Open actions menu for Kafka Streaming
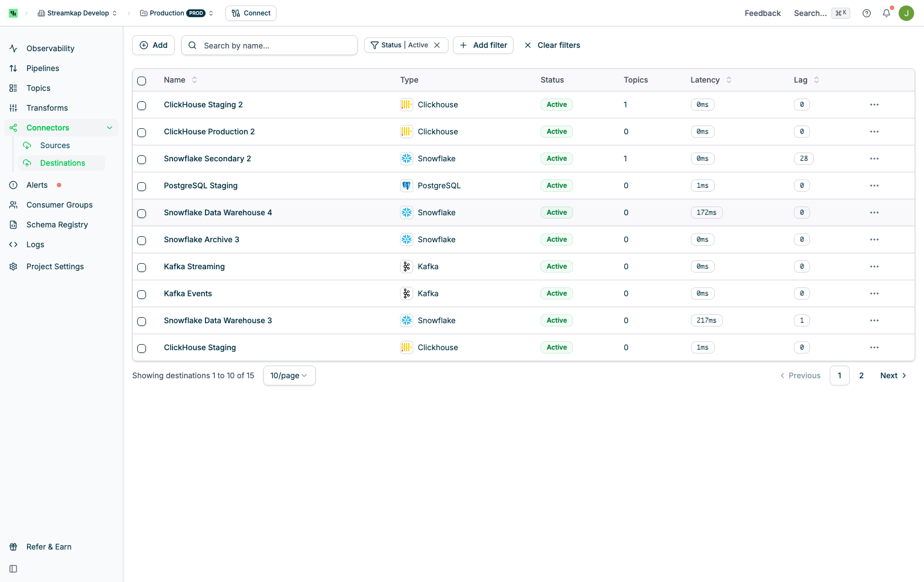Screen dimensions: 924x582 874,266
